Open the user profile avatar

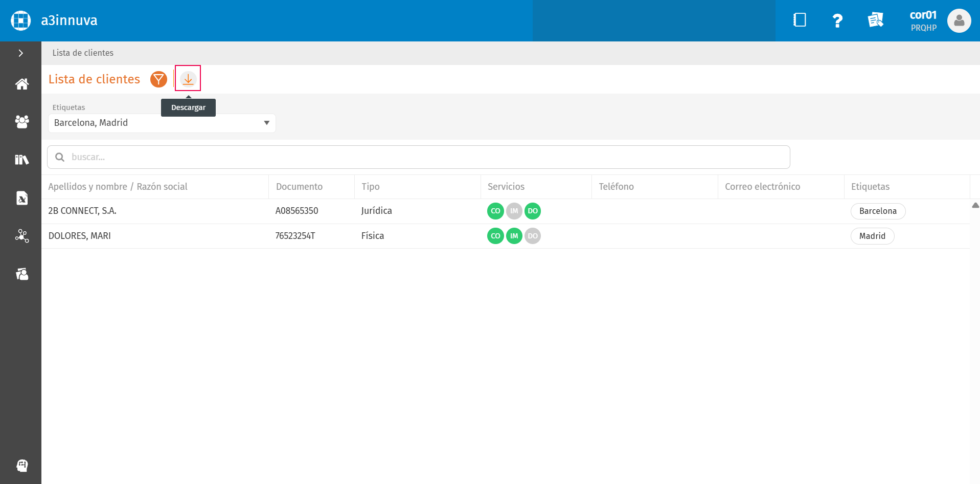[x=959, y=20]
